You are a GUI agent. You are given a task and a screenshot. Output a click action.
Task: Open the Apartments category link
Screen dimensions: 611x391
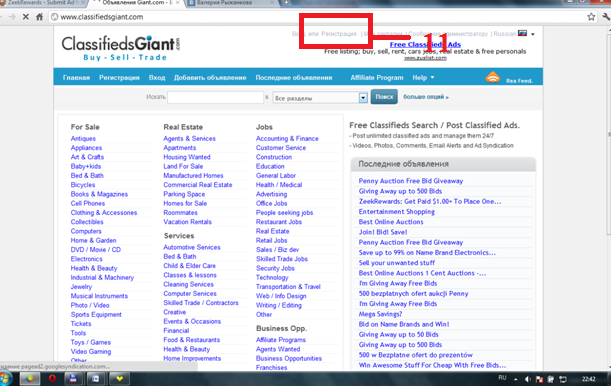pos(180,148)
